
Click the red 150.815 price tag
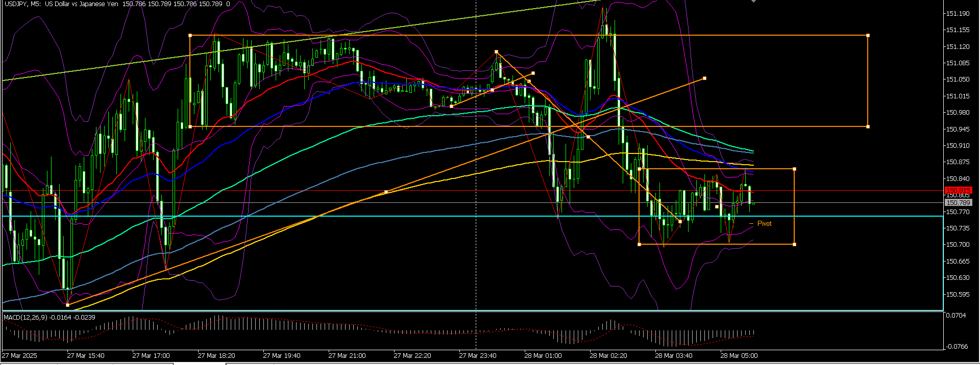959,190
